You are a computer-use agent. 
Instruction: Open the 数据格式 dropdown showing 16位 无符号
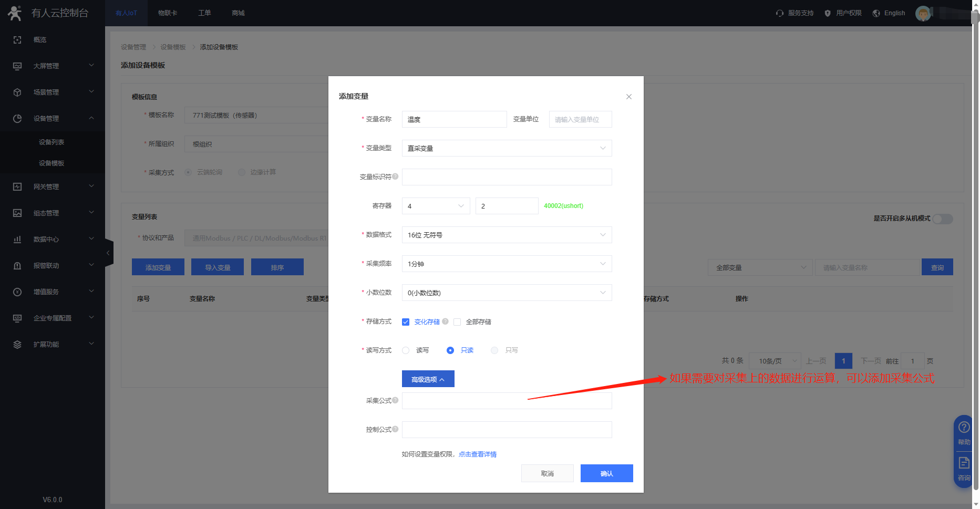tap(507, 235)
